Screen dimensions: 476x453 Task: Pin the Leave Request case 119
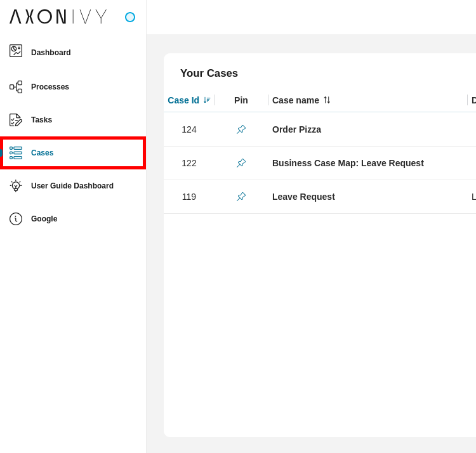click(241, 197)
